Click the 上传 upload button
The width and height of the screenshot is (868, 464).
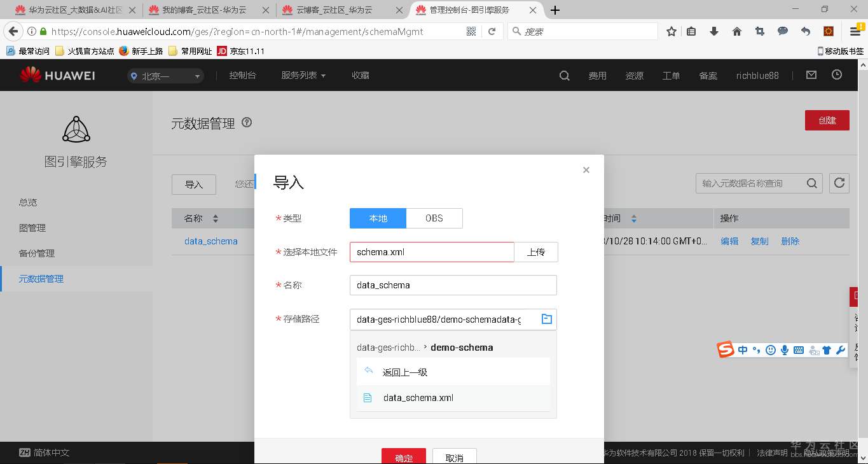535,251
